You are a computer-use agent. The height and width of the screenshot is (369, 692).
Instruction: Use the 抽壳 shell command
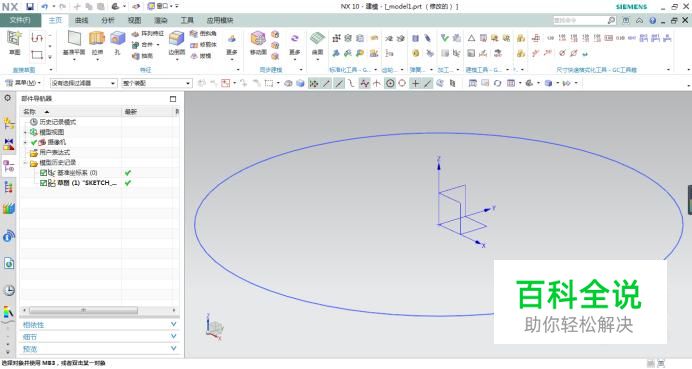tap(142, 56)
